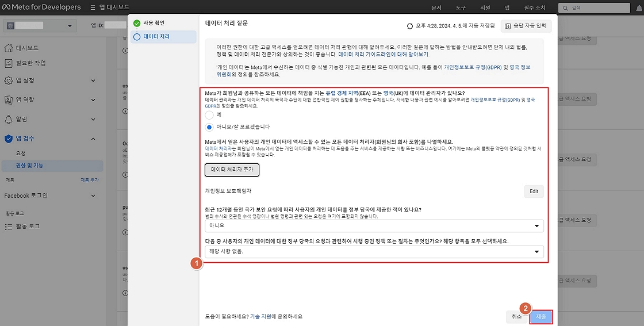Image resolution: width=644 pixels, height=326 pixels.
Task: Click the 검색 search input field
Action: pyautogui.click(x=594, y=8)
